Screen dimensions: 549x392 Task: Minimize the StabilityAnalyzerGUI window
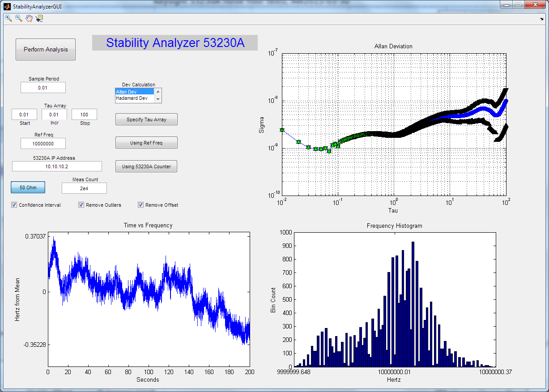pos(506,5)
